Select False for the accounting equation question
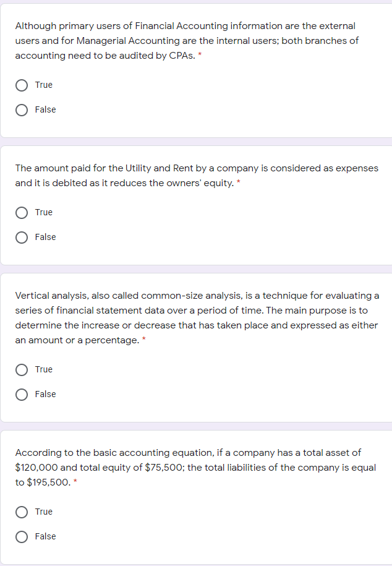The width and height of the screenshot is (392, 566). (x=22, y=537)
